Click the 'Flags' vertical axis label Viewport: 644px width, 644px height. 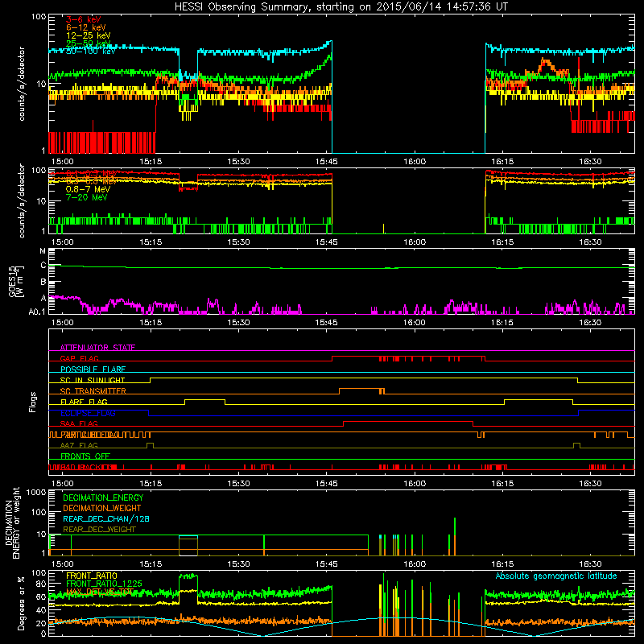point(33,402)
